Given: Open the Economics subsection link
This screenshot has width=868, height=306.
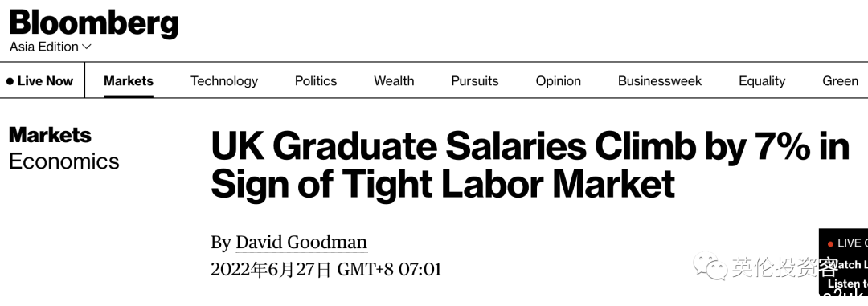Looking at the screenshot, I should [x=64, y=161].
